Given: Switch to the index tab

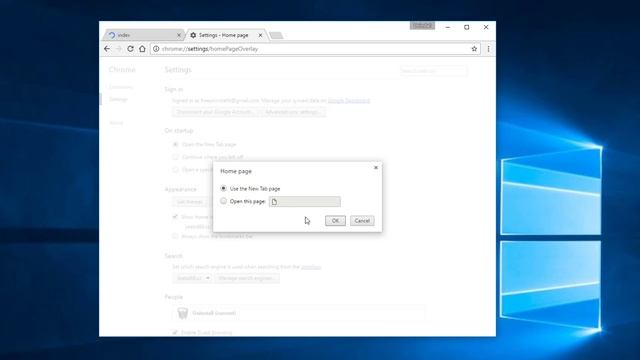Looking at the screenshot, I should click(x=143, y=36).
